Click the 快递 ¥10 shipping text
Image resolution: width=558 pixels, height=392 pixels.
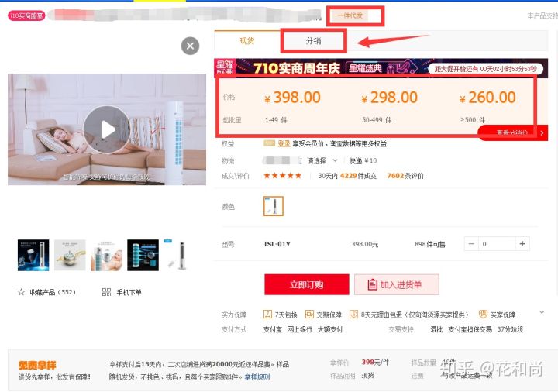363,161
